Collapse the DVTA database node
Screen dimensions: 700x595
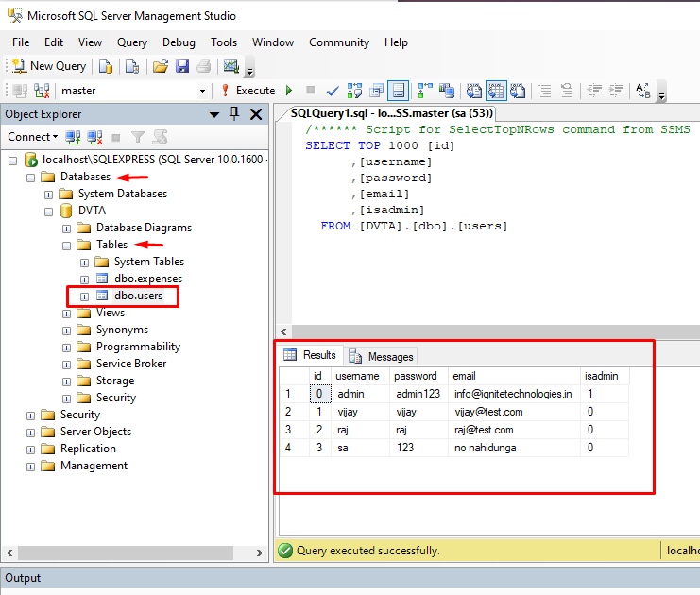pos(48,212)
